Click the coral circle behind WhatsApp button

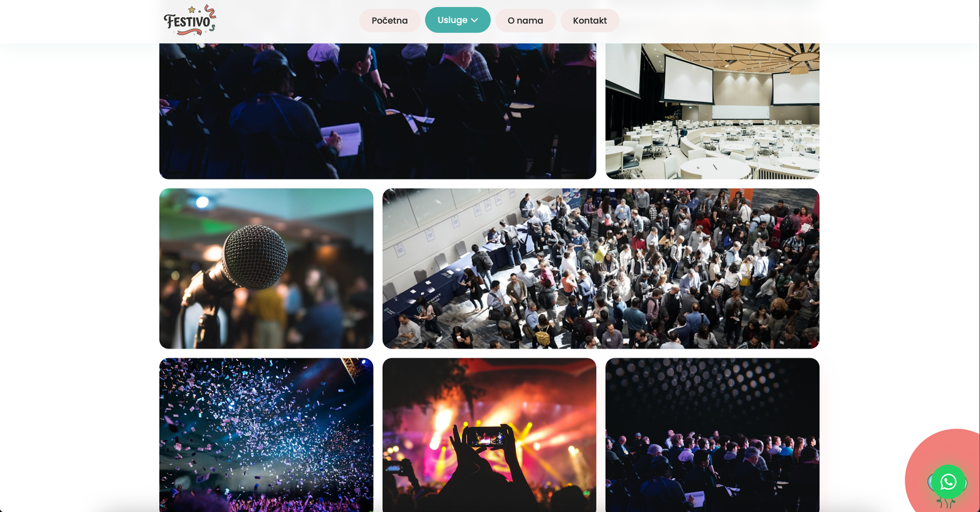click(x=943, y=470)
